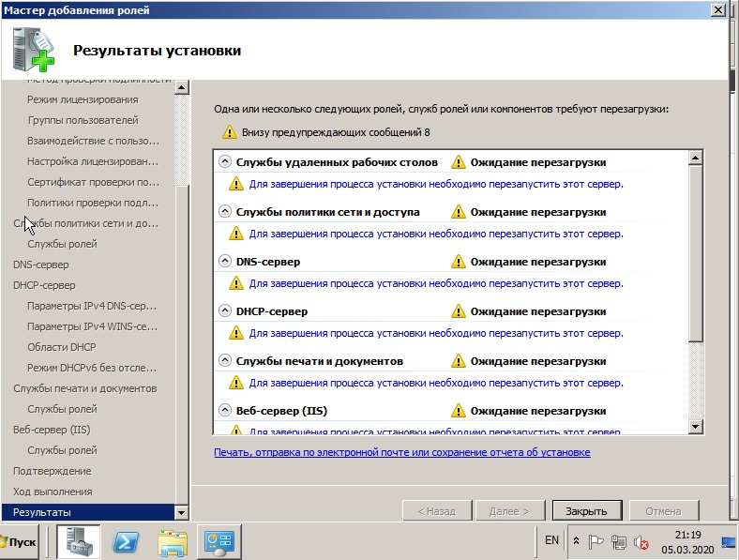Open restart message link under DNS-сервер

(436, 283)
